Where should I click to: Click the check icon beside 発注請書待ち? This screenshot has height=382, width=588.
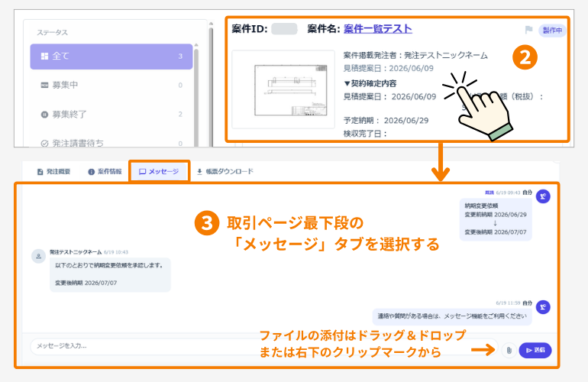(x=44, y=144)
